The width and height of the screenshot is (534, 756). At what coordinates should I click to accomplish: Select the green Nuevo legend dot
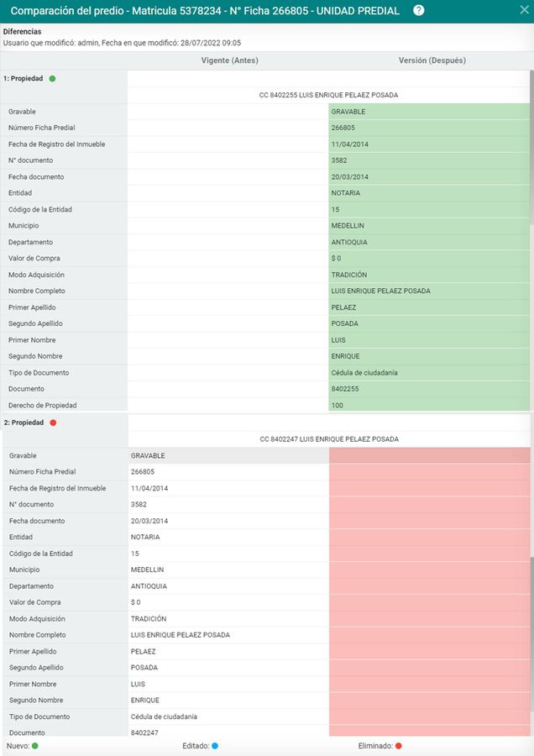[x=34, y=746]
